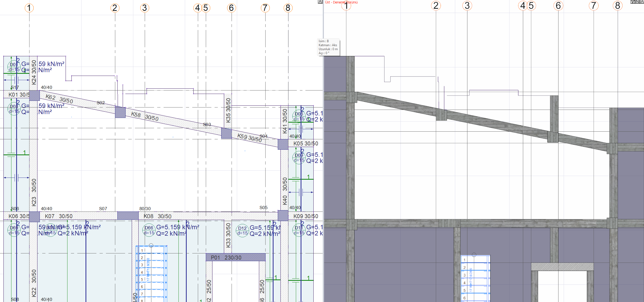
Task: Click the N button in the 3D view corner
Action: [x=637, y=2]
